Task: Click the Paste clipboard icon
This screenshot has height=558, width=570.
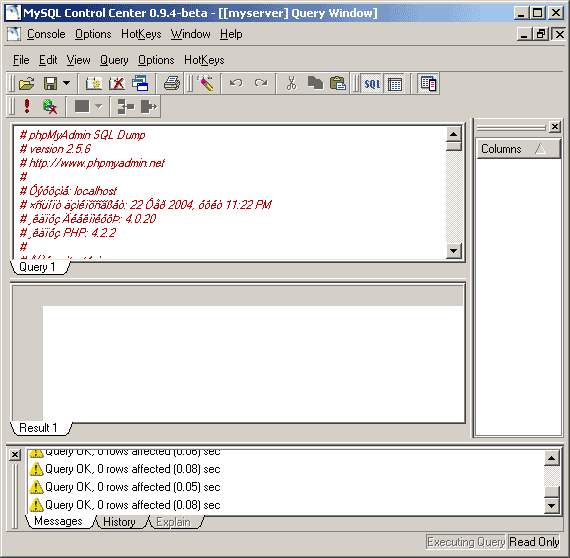Action: pos(338,84)
